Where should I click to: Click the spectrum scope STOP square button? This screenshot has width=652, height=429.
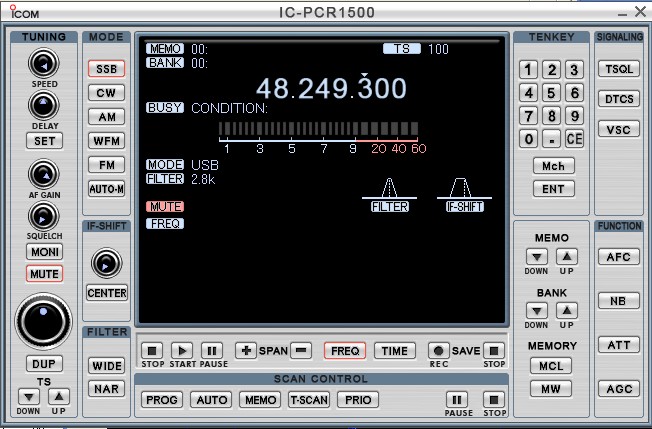tap(152, 351)
